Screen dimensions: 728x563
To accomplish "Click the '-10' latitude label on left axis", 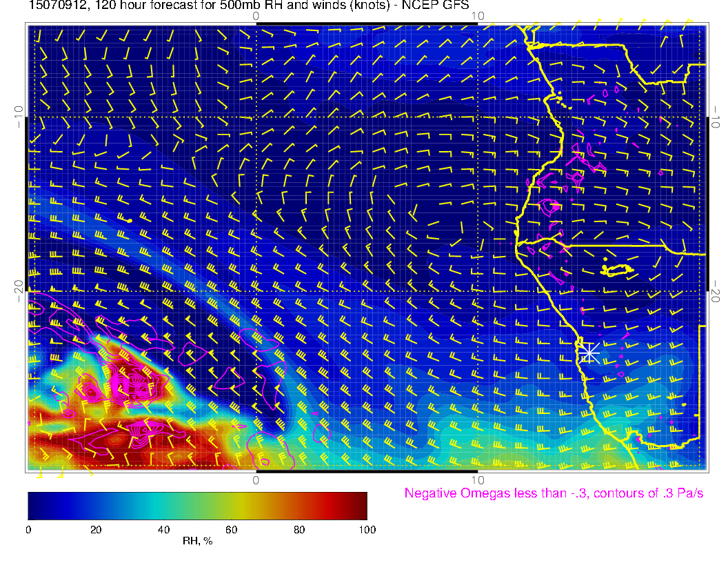I will 19,117.
